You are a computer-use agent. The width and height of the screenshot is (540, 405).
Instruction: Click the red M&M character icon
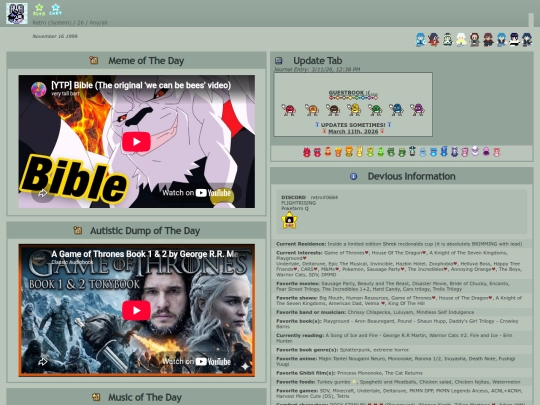[289, 110]
